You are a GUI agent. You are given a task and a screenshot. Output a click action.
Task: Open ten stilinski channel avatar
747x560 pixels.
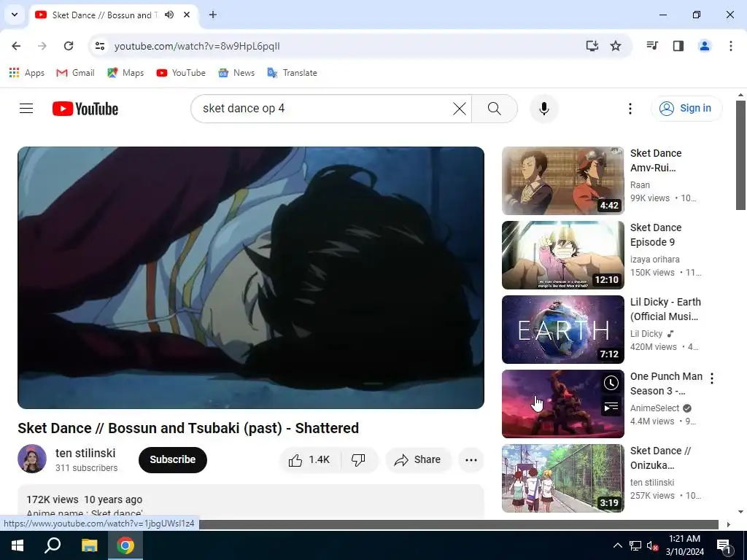pos(32,459)
